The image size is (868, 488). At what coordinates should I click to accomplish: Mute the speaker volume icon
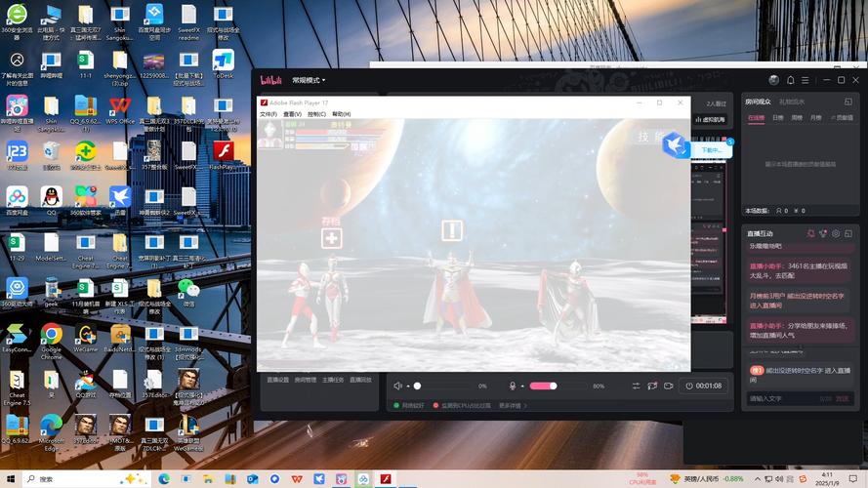pyautogui.click(x=397, y=386)
